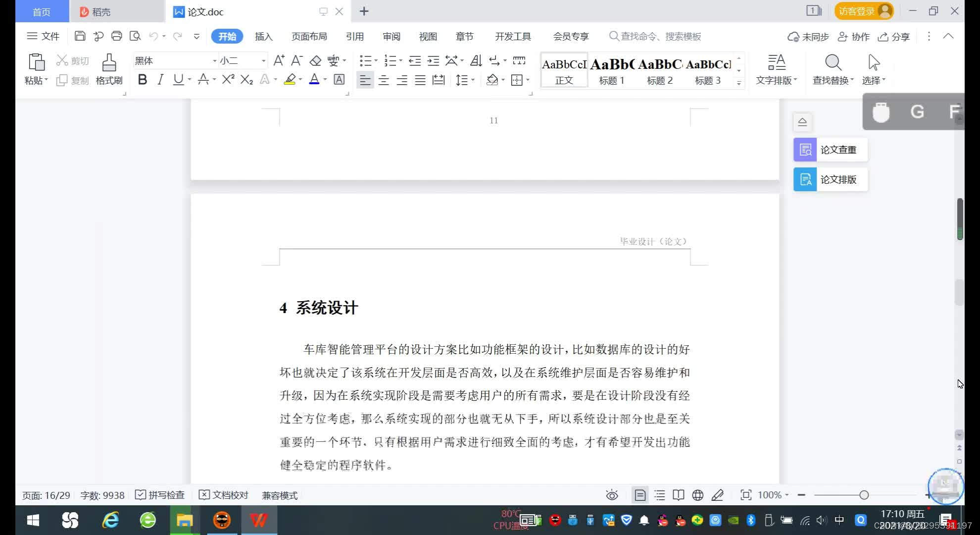Image resolution: width=980 pixels, height=535 pixels.
Task: Toggle left text alignment
Action: point(365,79)
